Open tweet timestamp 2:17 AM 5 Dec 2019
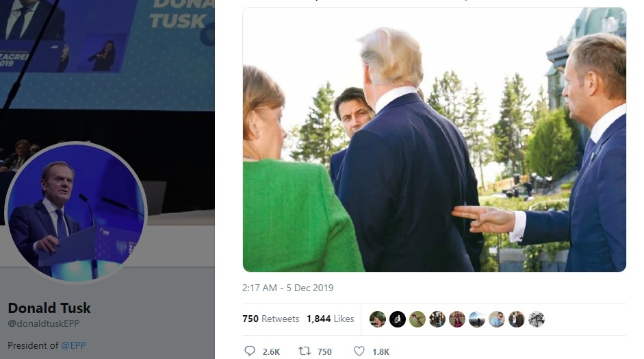The image size is (644, 359). [x=287, y=288]
